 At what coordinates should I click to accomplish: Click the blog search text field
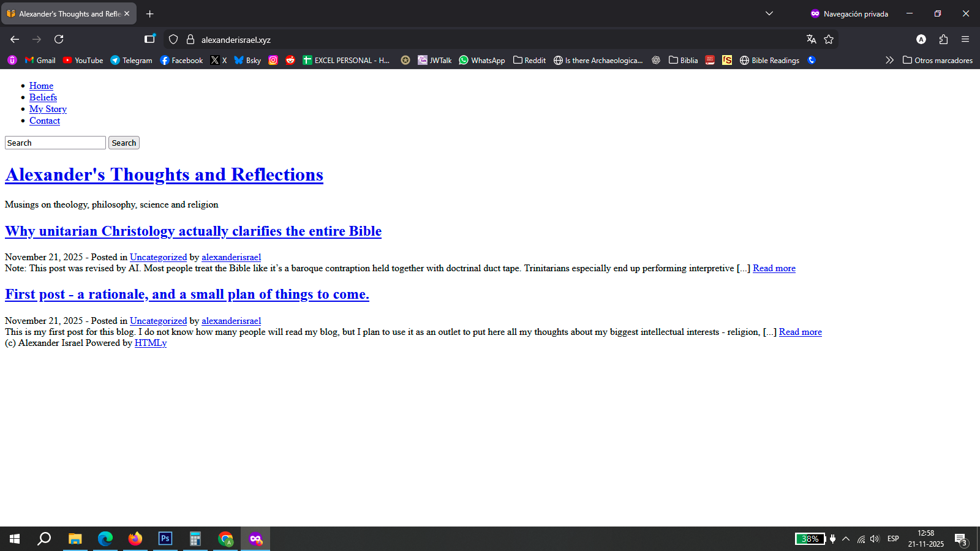[x=55, y=143]
